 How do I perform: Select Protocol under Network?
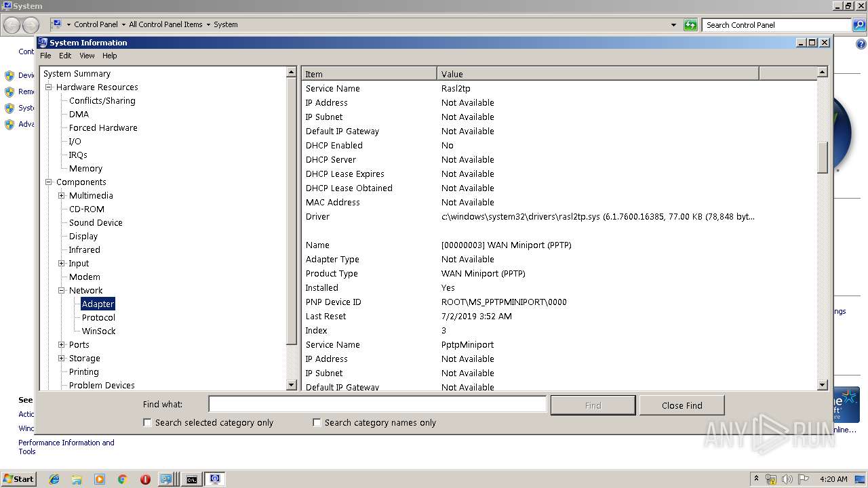tap(98, 317)
